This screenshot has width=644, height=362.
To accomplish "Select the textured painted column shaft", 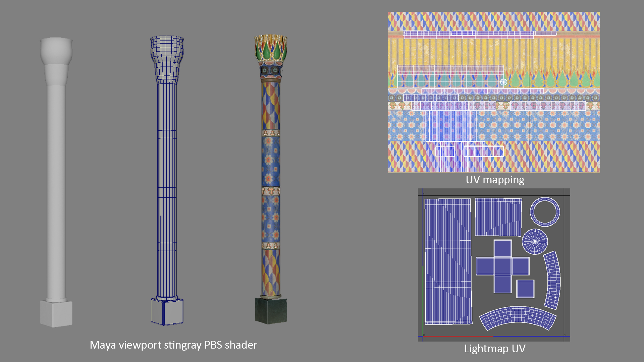I will [x=271, y=161].
